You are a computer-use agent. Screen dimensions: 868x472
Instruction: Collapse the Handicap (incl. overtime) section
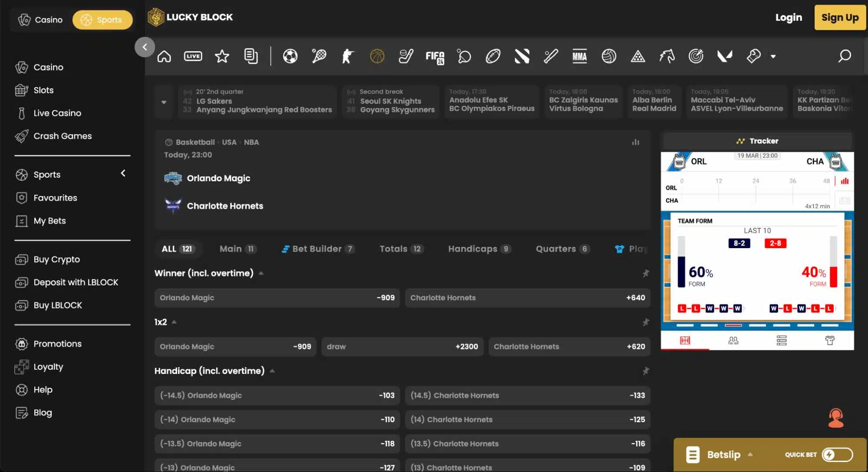coord(272,371)
